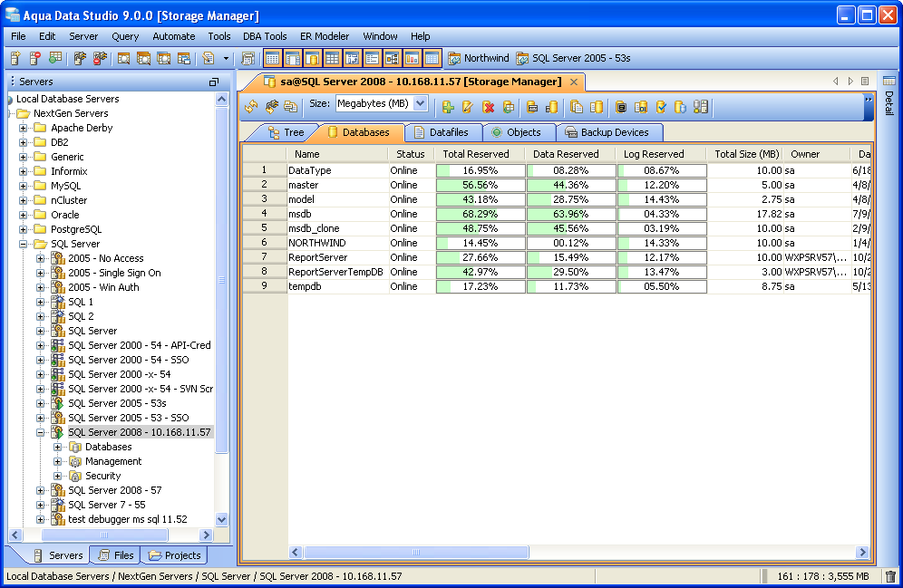Sort by the Total Reserved column header
903x588 pixels.
pos(476,154)
